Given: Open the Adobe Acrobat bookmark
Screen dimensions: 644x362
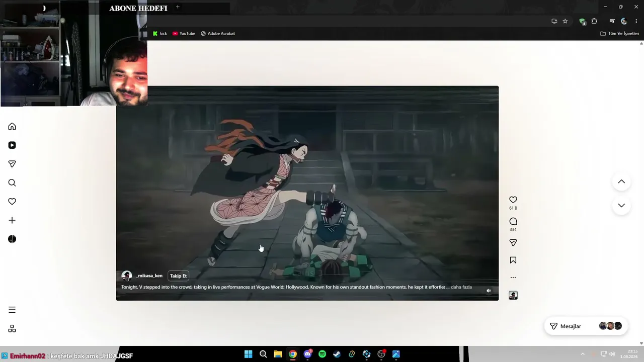Looking at the screenshot, I should click(218, 34).
